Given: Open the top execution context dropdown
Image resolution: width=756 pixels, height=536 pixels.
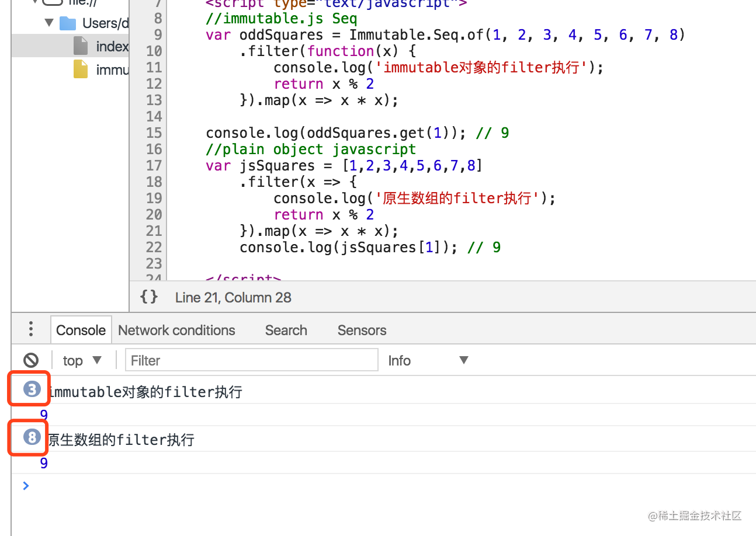Looking at the screenshot, I should (x=82, y=360).
